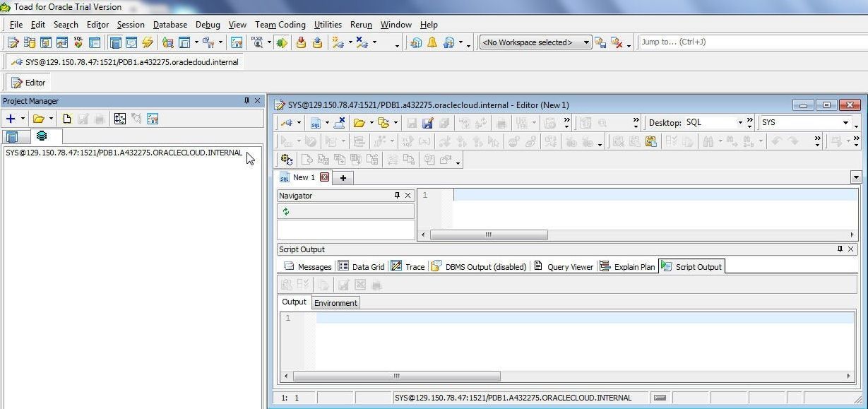Open the editor tab list dropdown

[856, 177]
